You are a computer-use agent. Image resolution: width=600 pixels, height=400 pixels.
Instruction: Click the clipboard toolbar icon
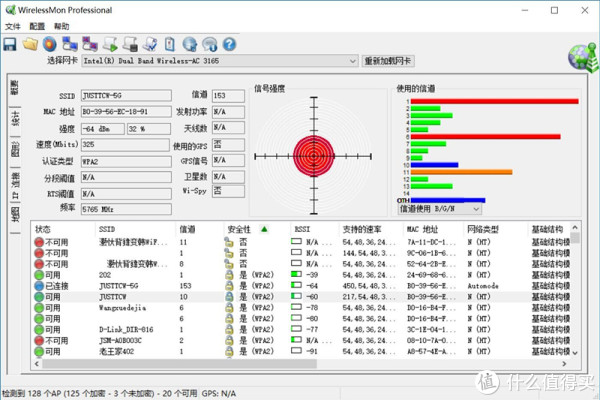point(170,44)
